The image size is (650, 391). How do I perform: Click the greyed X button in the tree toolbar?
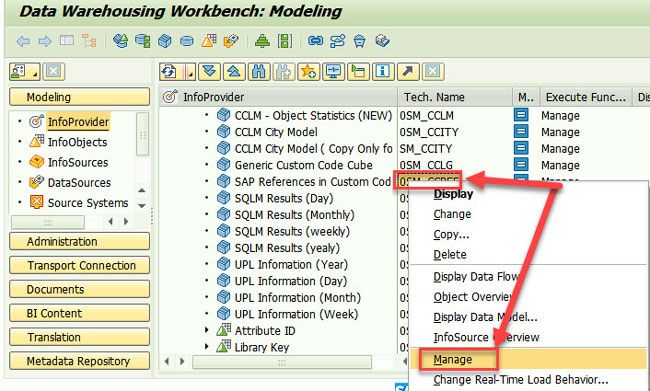pos(433,72)
